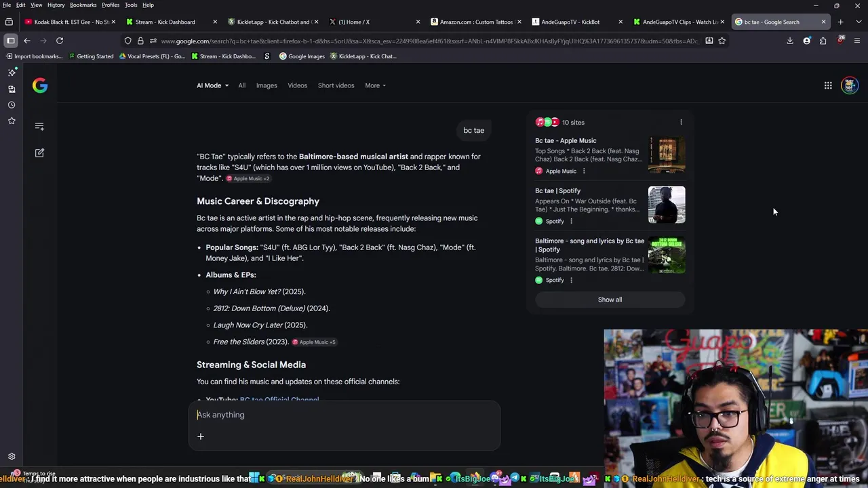
Task: Open the Apple Music +2 source chip
Action: coord(248,179)
